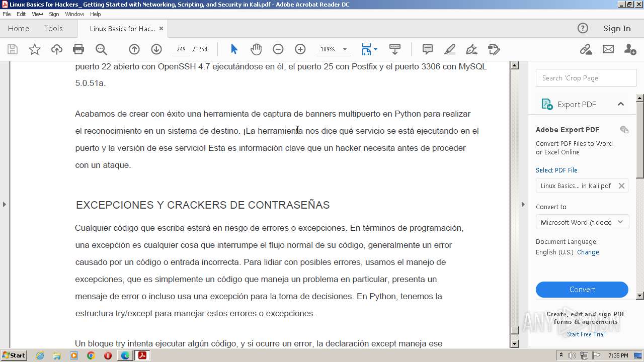Print the document

coord(78,49)
